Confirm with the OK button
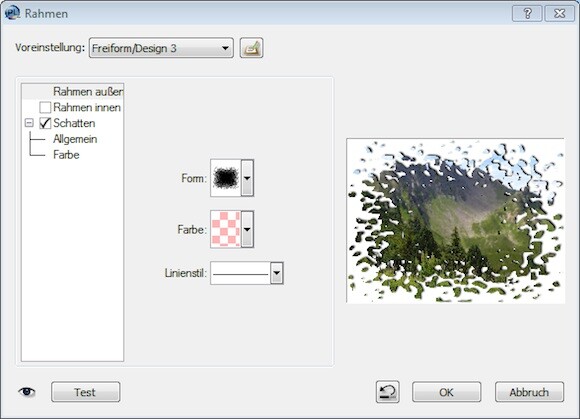 [x=446, y=392]
